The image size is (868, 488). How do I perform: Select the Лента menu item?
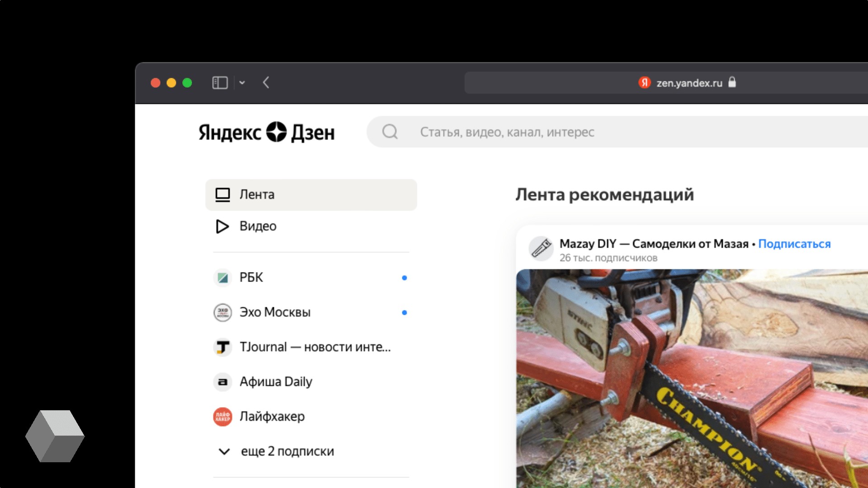(311, 195)
